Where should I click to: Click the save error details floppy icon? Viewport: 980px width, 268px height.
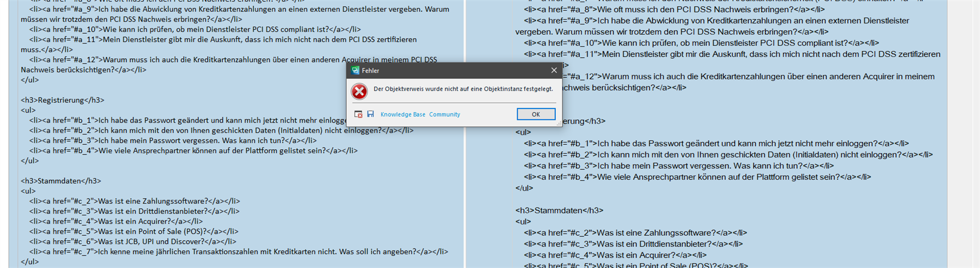click(x=370, y=114)
